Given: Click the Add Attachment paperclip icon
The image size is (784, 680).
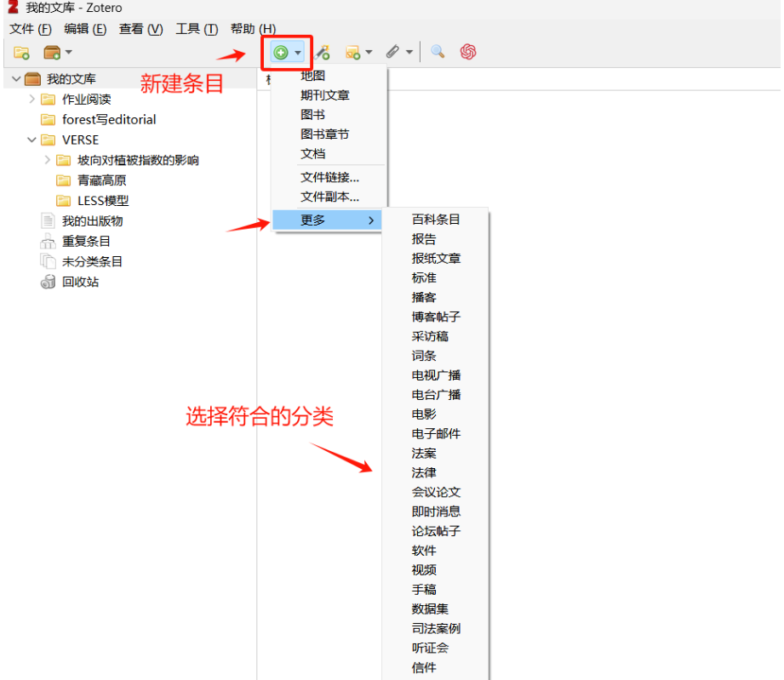Looking at the screenshot, I should point(393,52).
